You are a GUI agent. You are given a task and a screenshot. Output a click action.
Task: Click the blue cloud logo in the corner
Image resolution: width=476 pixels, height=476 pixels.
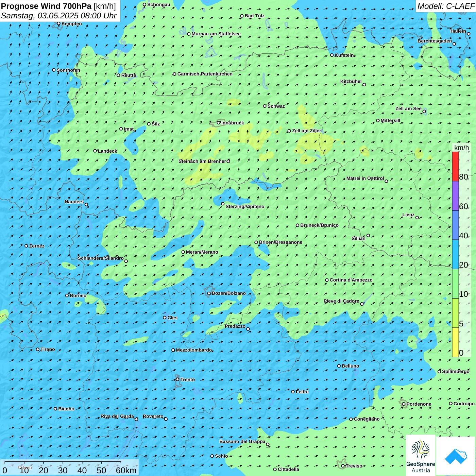456,456
